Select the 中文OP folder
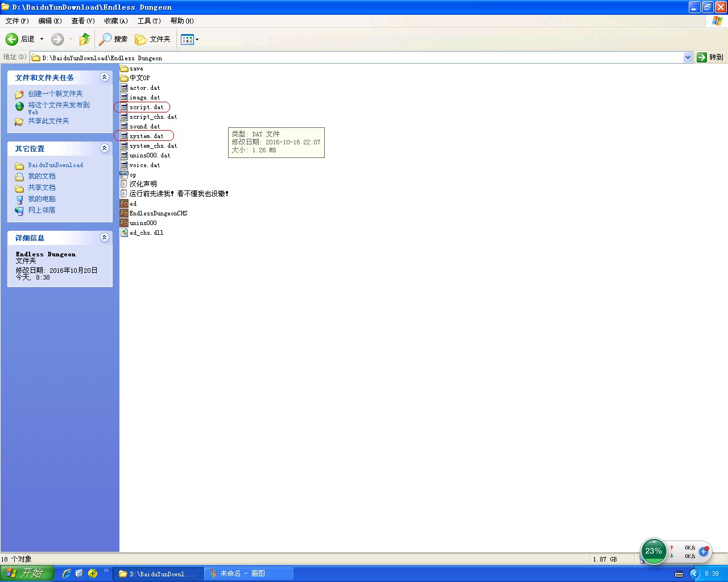This screenshot has height=582, width=728. pos(135,78)
